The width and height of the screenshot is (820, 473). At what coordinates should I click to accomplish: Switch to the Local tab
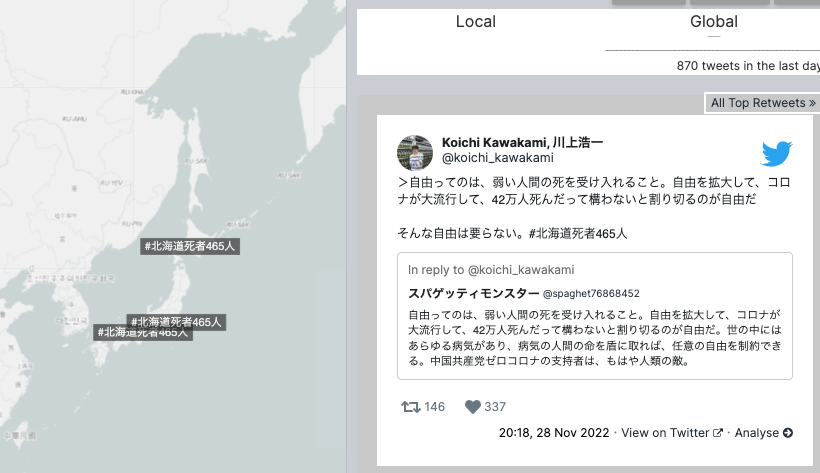[475, 21]
